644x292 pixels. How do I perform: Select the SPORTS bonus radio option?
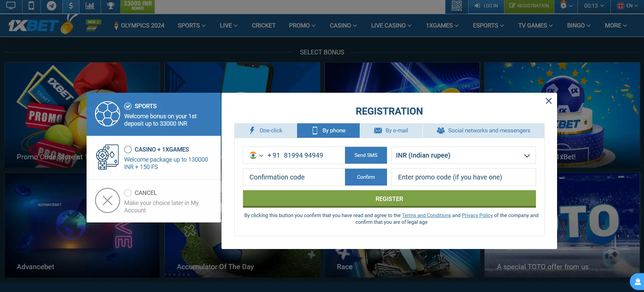coord(128,106)
